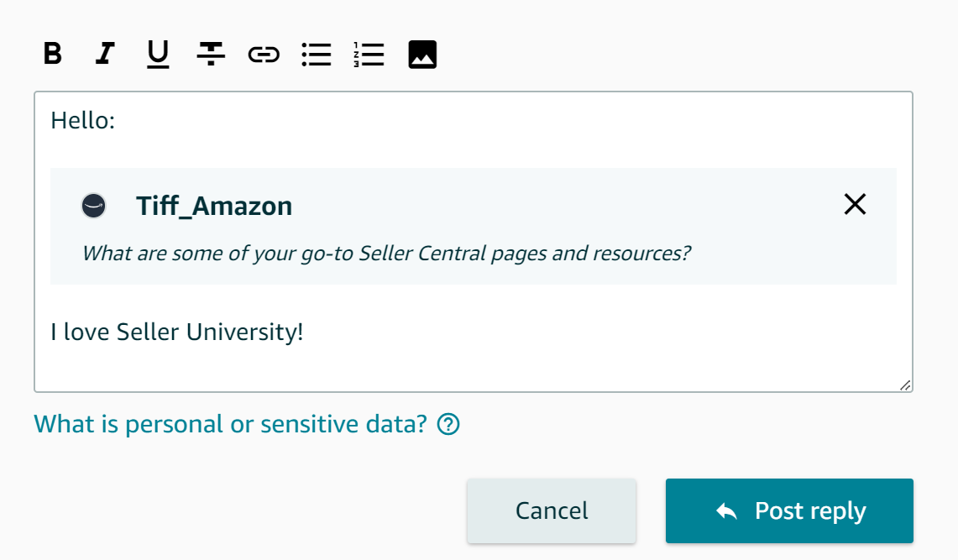Apply italic formatting

click(x=105, y=54)
